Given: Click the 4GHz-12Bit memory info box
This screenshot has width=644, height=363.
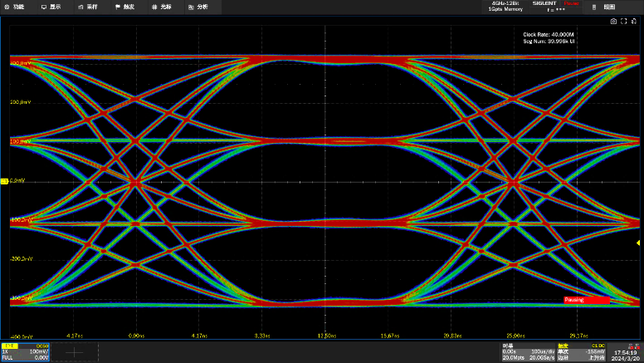Looking at the screenshot, I should 507,6.
